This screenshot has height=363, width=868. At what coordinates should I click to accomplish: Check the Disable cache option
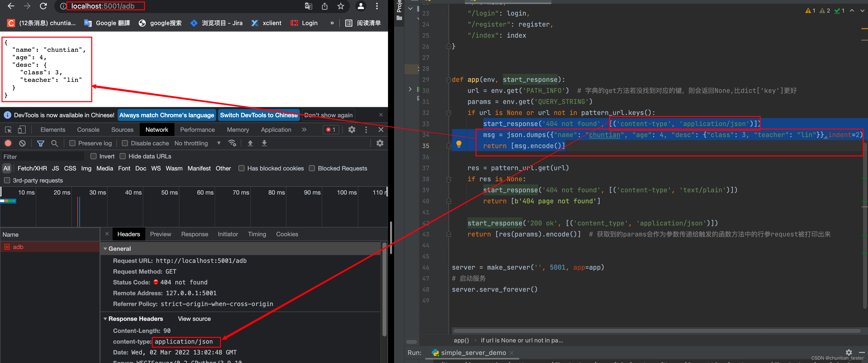point(125,143)
